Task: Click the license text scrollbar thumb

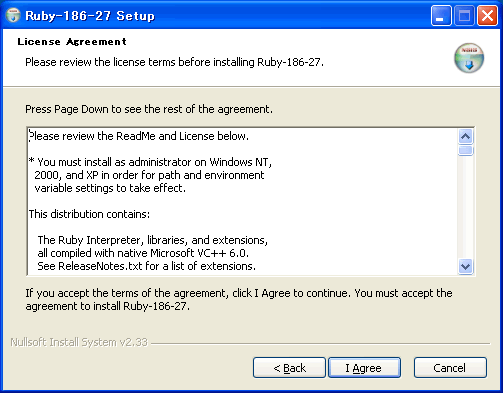Action: (x=465, y=150)
